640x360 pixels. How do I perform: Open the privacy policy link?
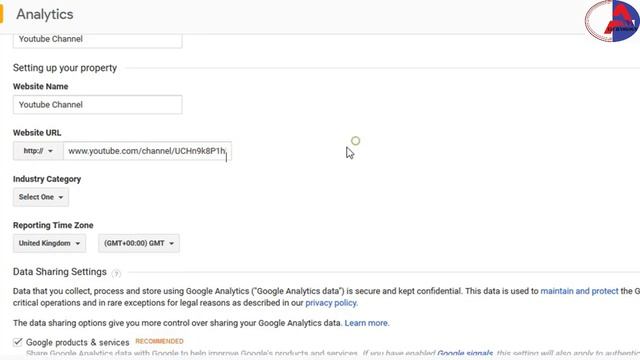pyautogui.click(x=331, y=303)
